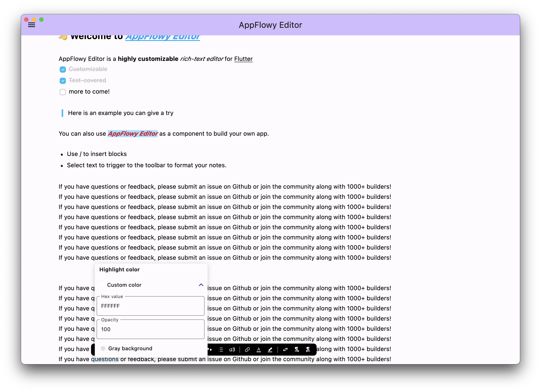Screen dimensions: 541x392
Task: Uncheck the 'Test-covered' todo item
Action: [63, 81]
